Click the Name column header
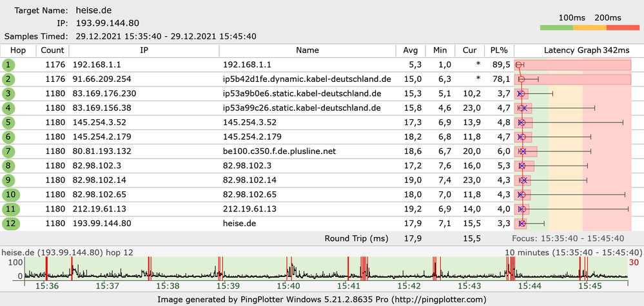This screenshot has height=306, width=644. 307,50
